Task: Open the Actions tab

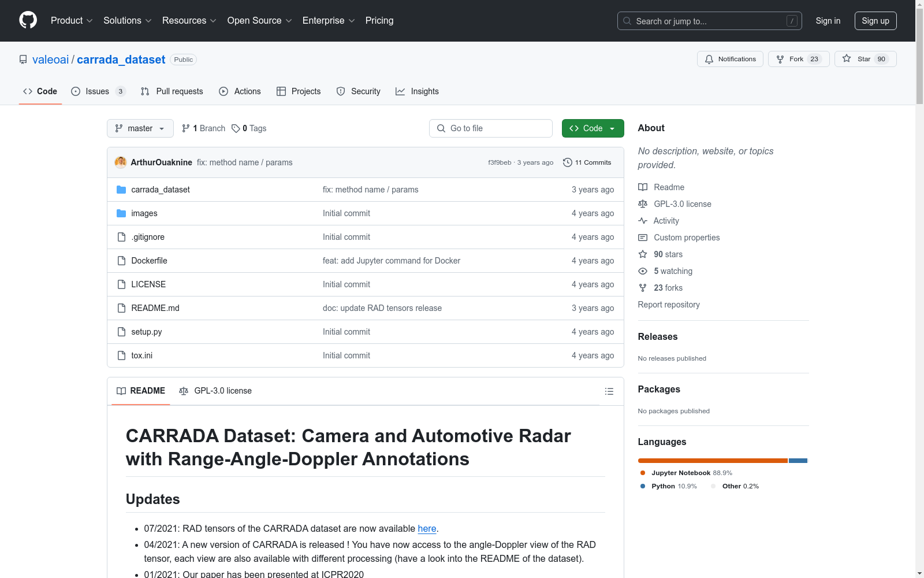Action: click(x=240, y=91)
